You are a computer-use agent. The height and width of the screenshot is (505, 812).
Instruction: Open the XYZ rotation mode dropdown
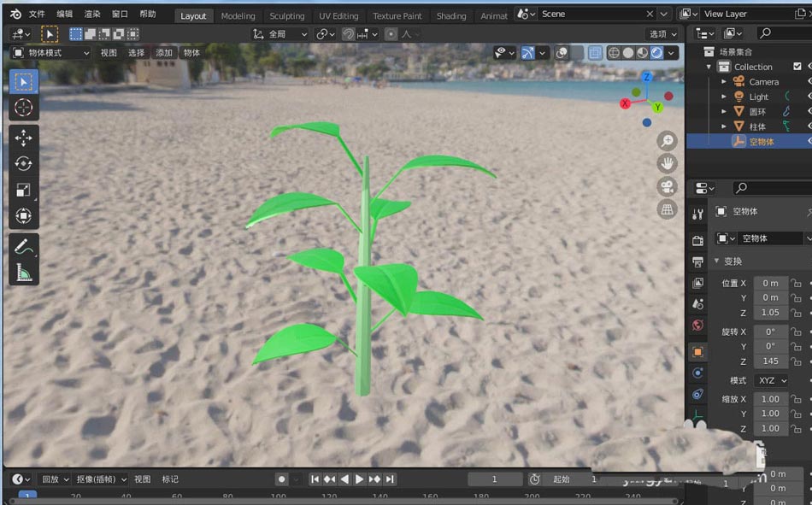coord(772,380)
